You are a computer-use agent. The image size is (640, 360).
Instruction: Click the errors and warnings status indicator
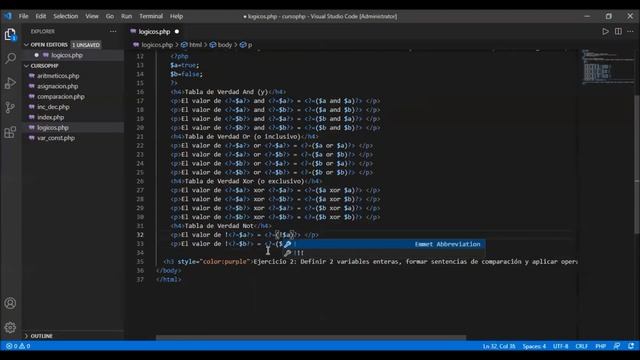click(18, 346)
